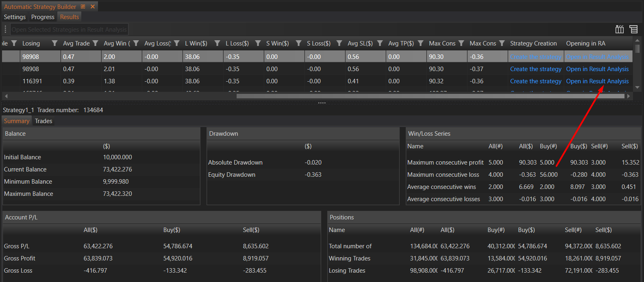Open the Progress tab

tap(43, 17)
